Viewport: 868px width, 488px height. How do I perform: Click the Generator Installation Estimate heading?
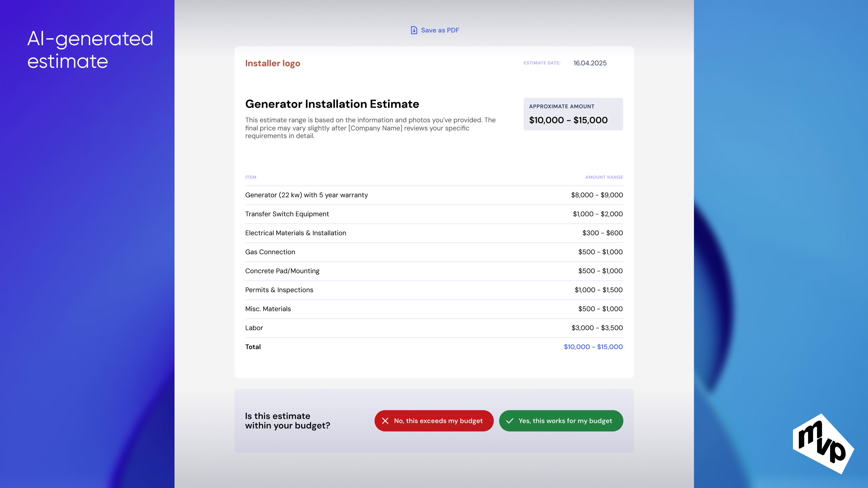[x=332, y=104]
